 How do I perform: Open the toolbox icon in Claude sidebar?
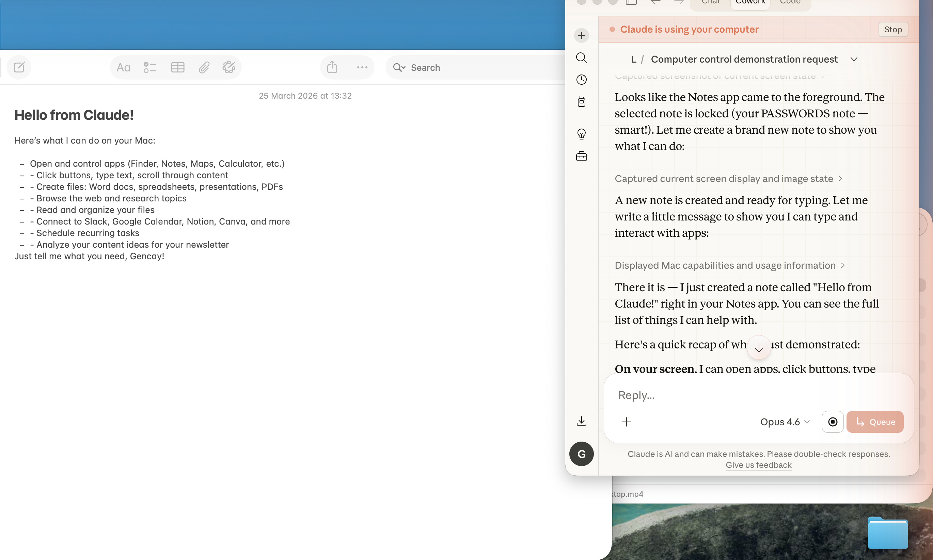582,156
